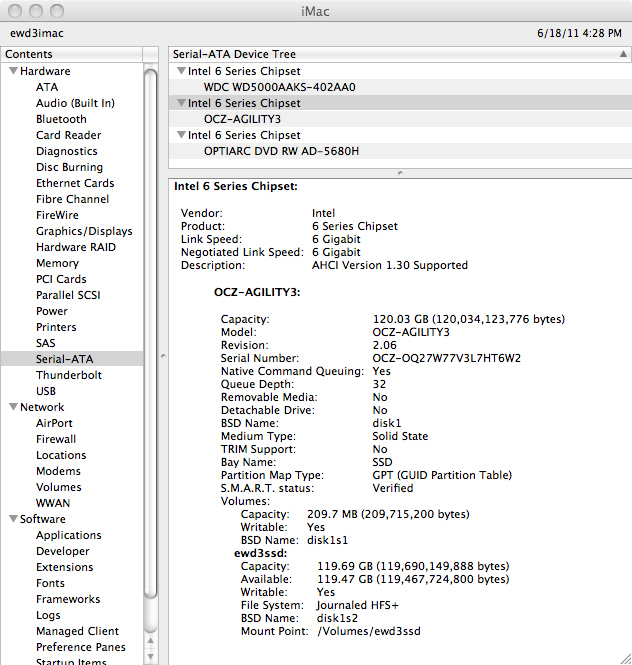This screenshot has height=665, width=632.
Task: Show Memory information
Action: point(57,263)
